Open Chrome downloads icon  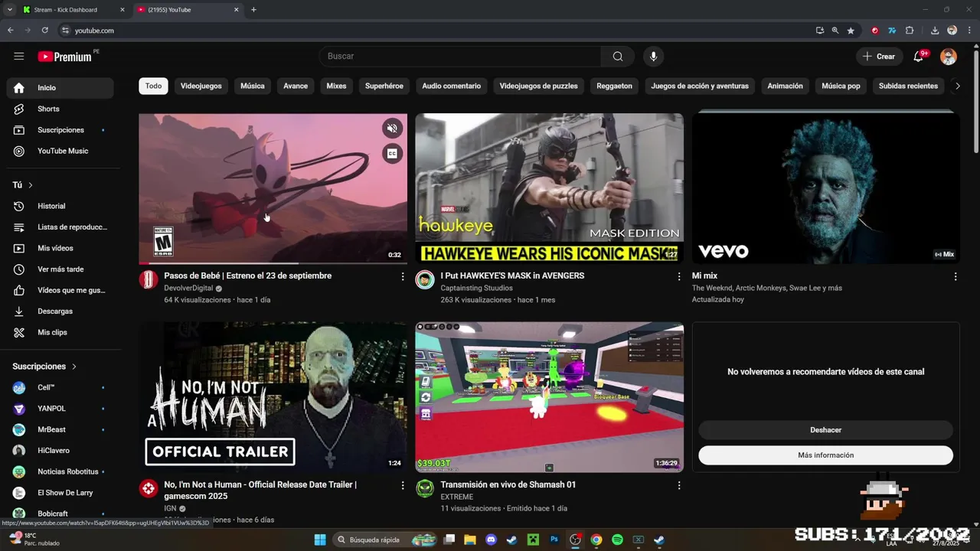pyautogui.click(x=935, y=31)
